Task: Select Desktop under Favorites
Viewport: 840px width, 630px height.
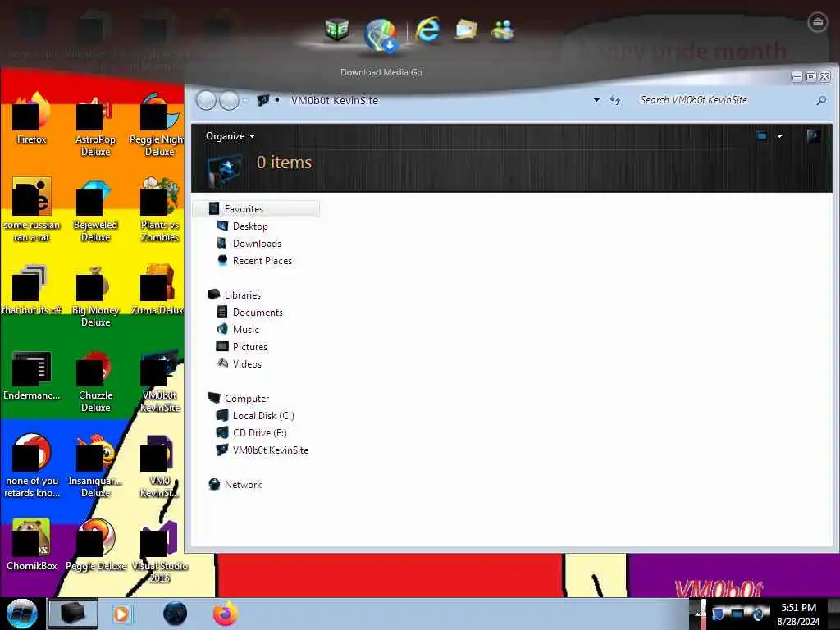Action: [x=249, y=226]
